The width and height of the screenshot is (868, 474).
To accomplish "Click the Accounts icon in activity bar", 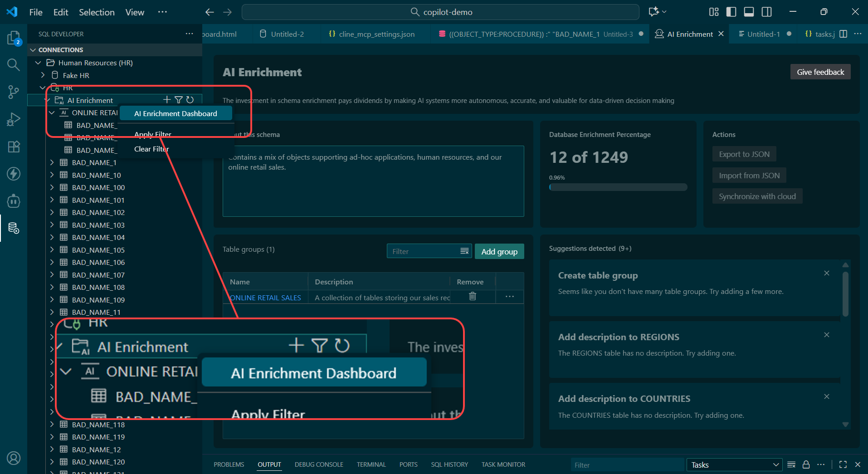I will pos(14,458).
